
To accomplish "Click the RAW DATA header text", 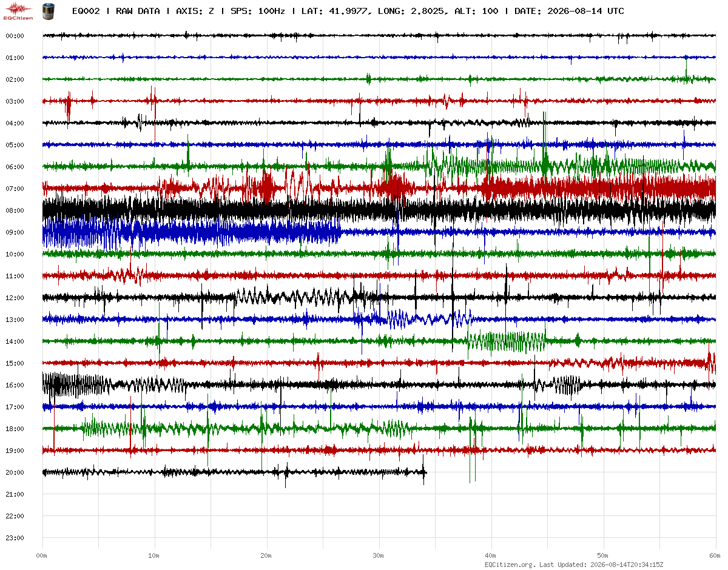I will pyautogui.click(x=138, y=11).
